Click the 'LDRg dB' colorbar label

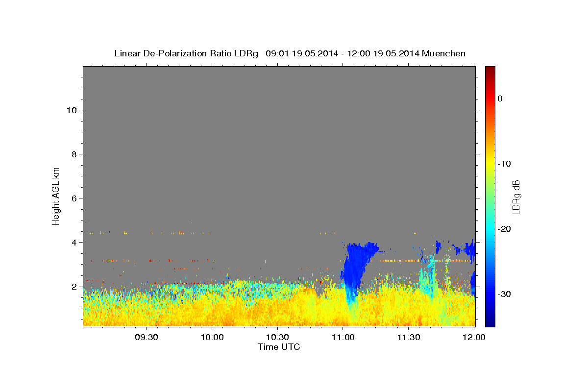[515, 196]
